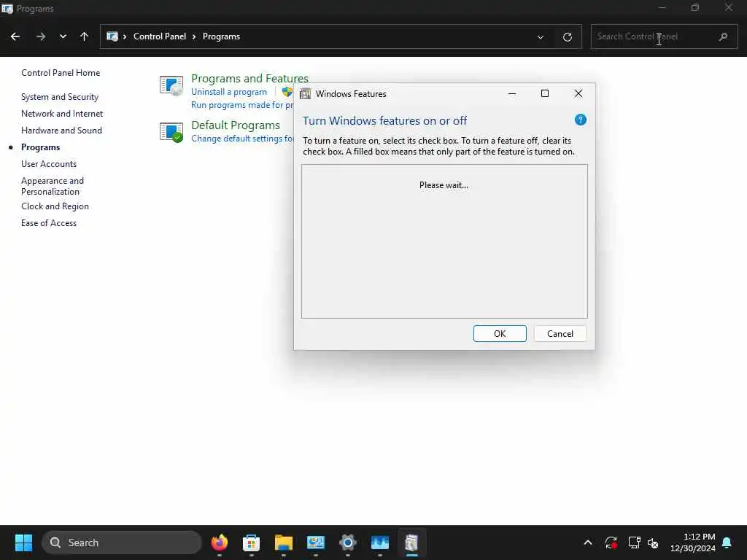Go up one level with up arrow
Screen dimensions: 747x560
click(85, 36)
